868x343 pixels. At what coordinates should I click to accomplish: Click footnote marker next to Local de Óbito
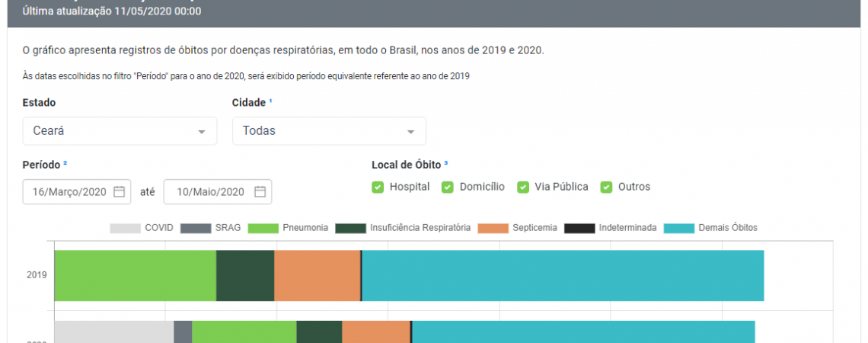446,162
